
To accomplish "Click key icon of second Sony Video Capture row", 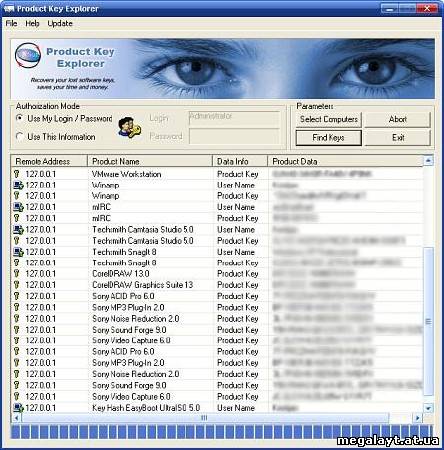I will (17, 396).
